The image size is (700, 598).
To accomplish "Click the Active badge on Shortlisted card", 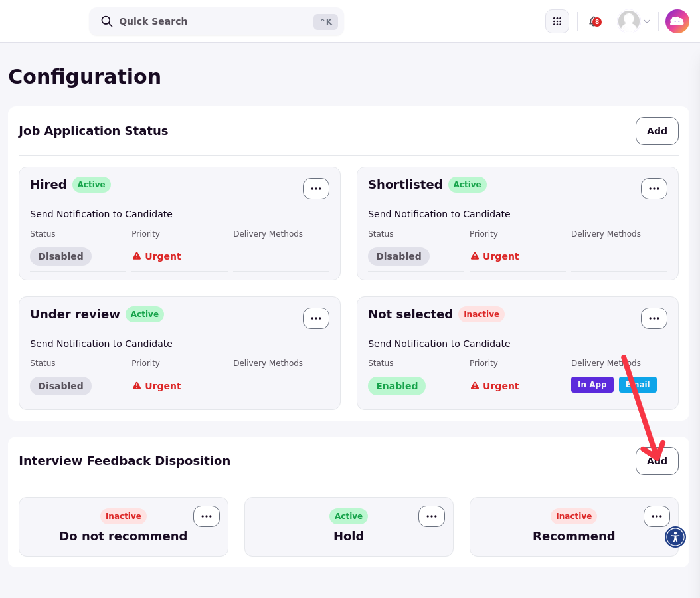I will click(467, 185).
